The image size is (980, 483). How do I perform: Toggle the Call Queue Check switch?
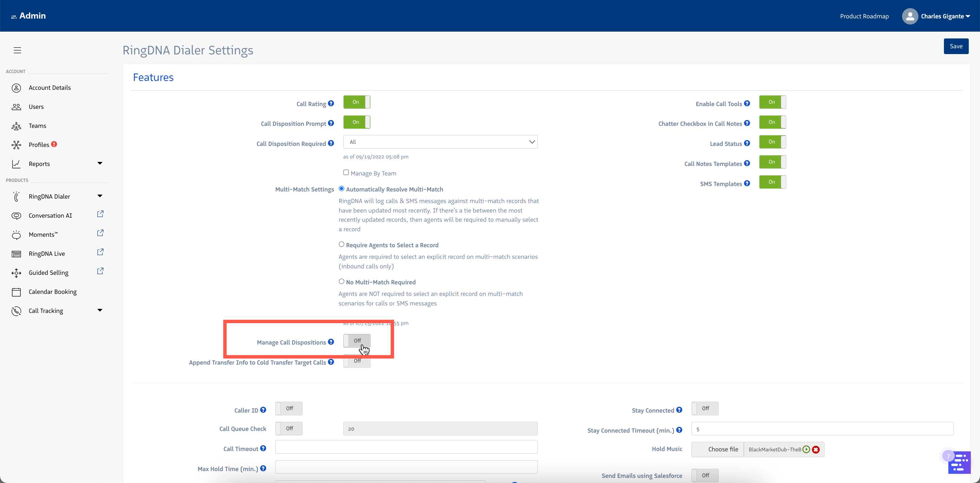[x=289, y=429]
